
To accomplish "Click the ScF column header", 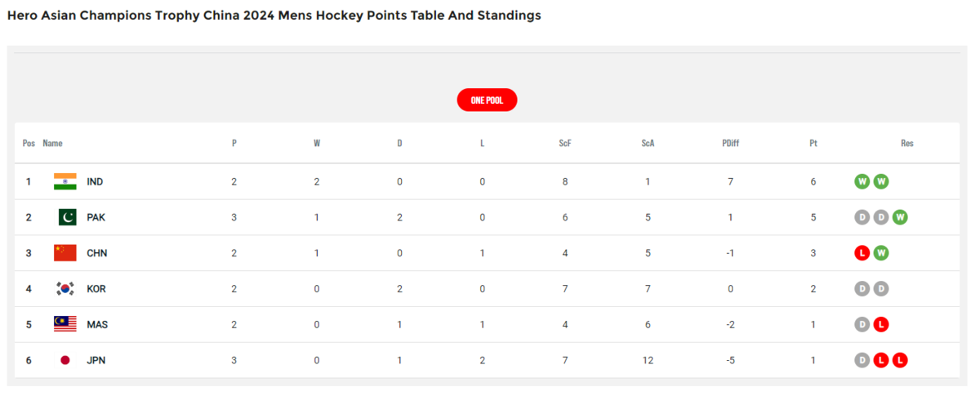I will [565, 143].
